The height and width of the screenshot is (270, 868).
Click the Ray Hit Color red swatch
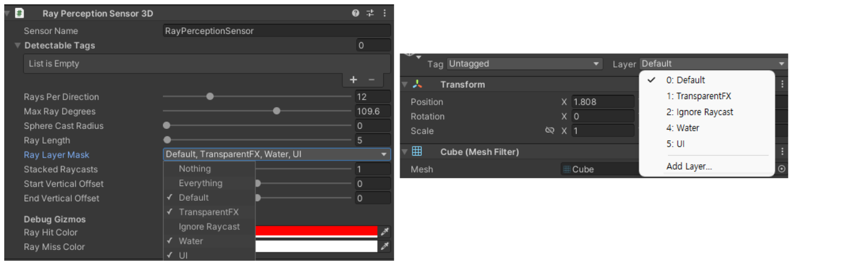click(x=316, y=232)
